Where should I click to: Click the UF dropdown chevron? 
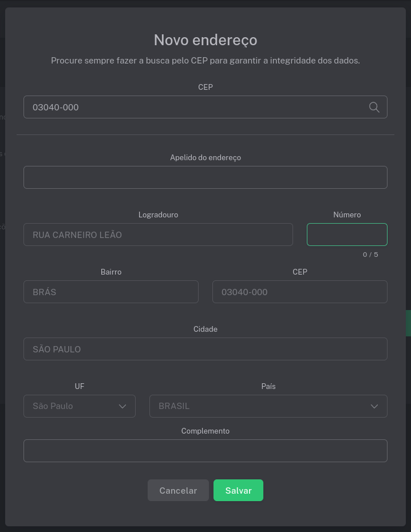click(x=122, y=406)
